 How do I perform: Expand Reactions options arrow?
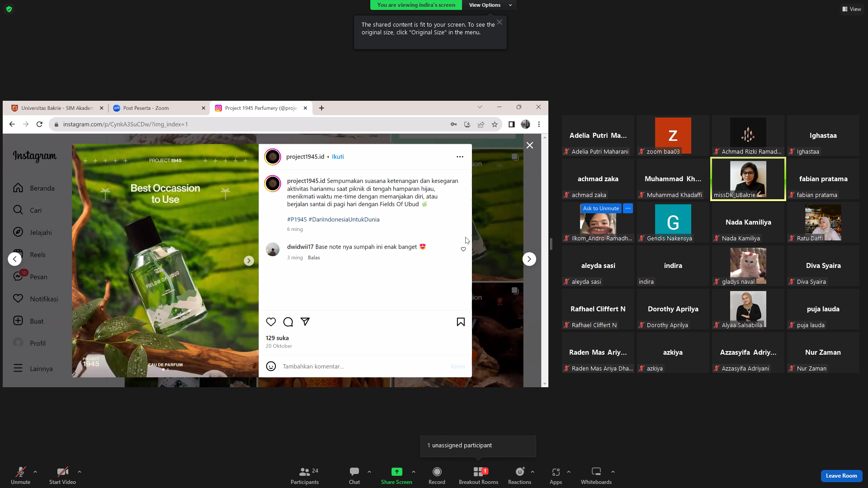tap(533, 472)
